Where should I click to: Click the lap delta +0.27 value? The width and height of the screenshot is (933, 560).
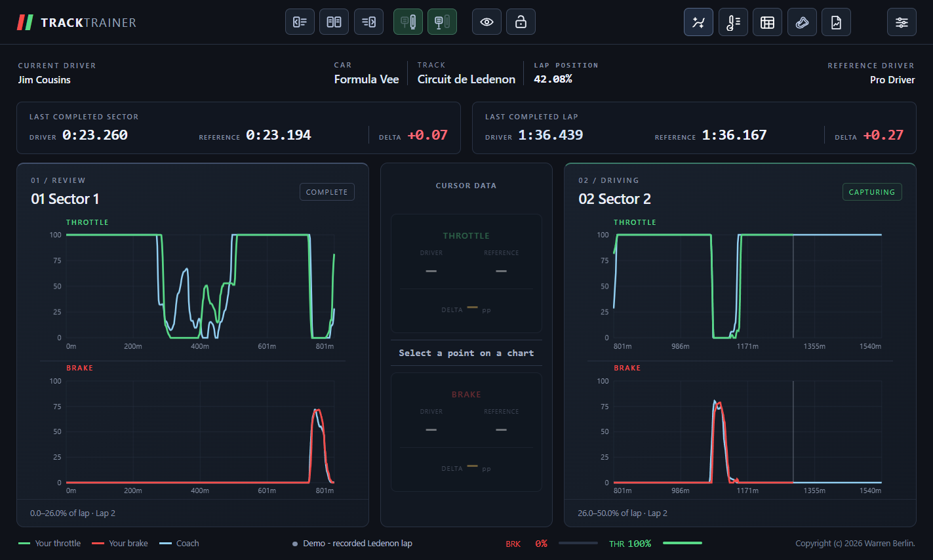pyautogui.click(x=883, y=135)
